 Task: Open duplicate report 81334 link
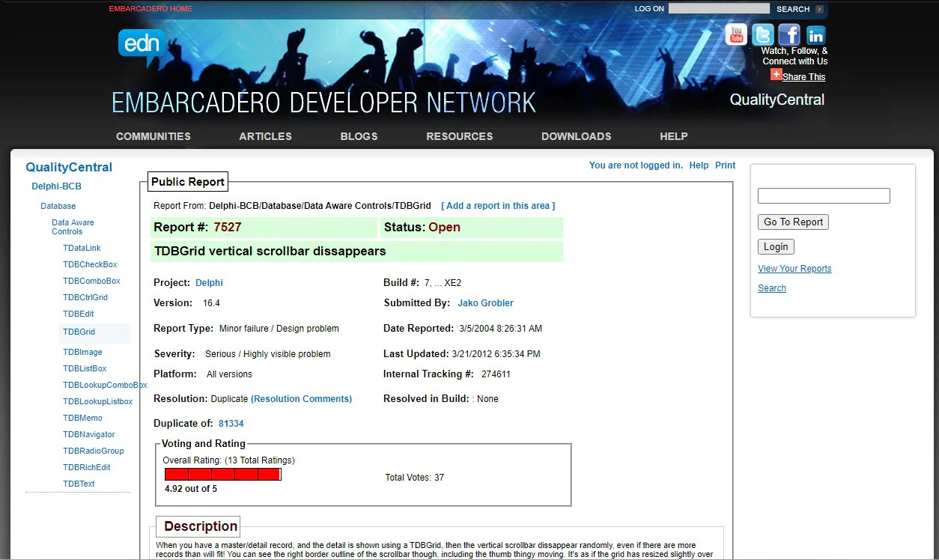231,424
